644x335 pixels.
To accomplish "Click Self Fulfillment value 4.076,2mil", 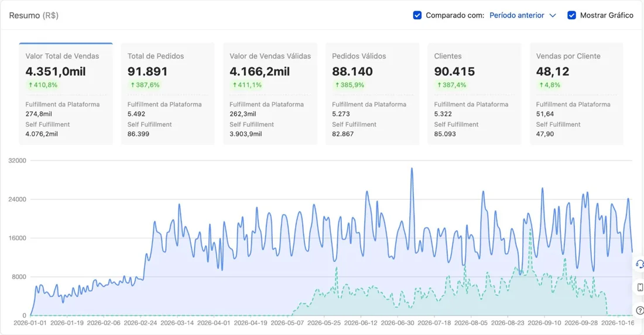I will click(x=42, y=134).
